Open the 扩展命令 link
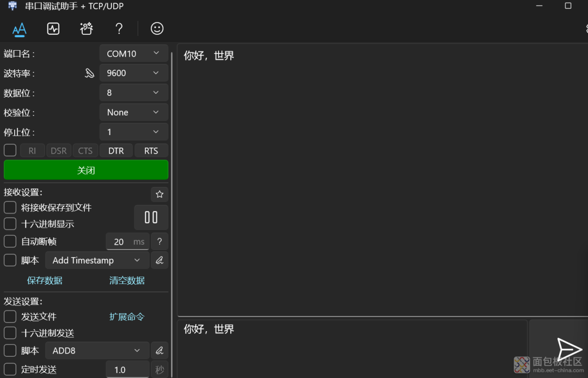The height and width of the screenshot is (378, 588). point(127,317)
